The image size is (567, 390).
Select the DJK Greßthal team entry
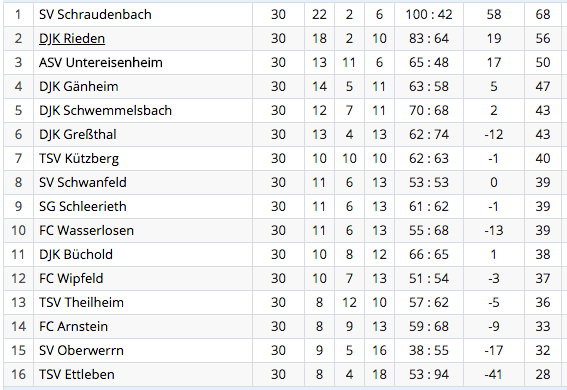(x=78, y=134)
